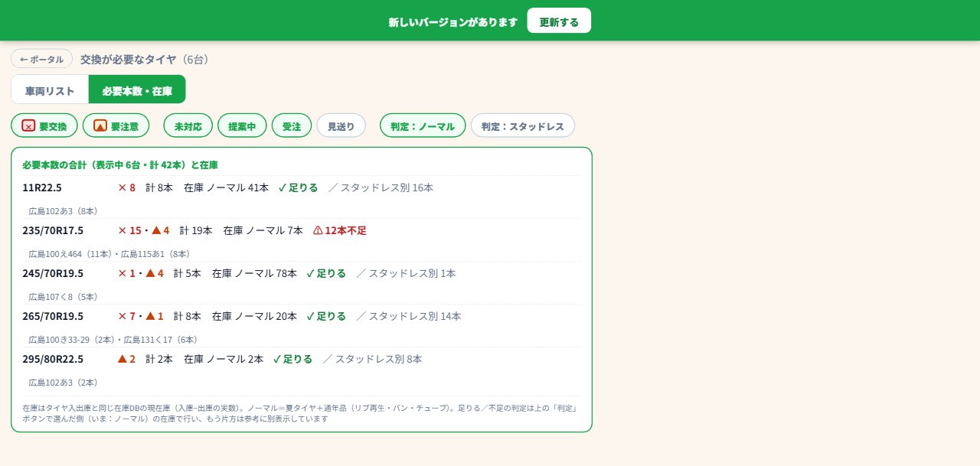980x466 pixels.
Task: Click 計 19本 total text
Action: point(196,230)
